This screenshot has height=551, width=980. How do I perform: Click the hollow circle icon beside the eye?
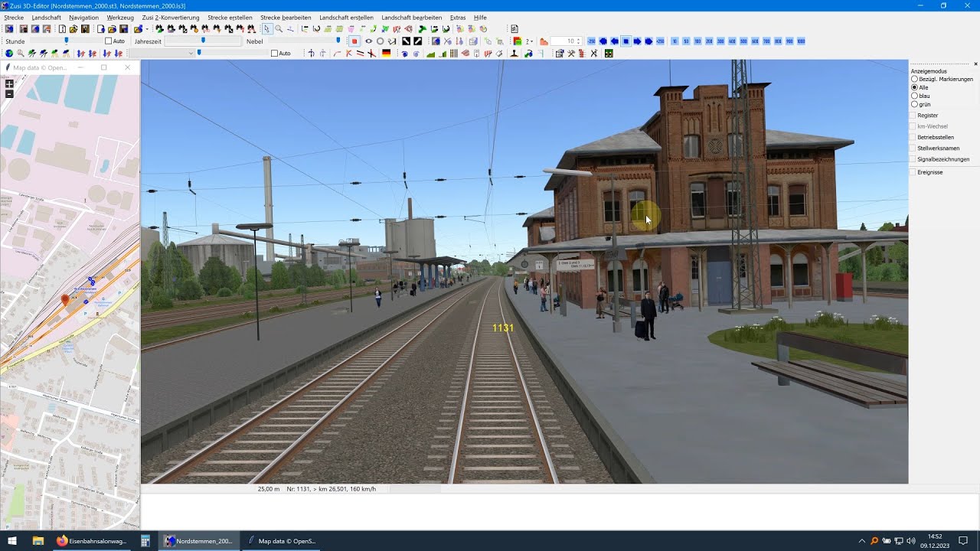coord(380,41)
